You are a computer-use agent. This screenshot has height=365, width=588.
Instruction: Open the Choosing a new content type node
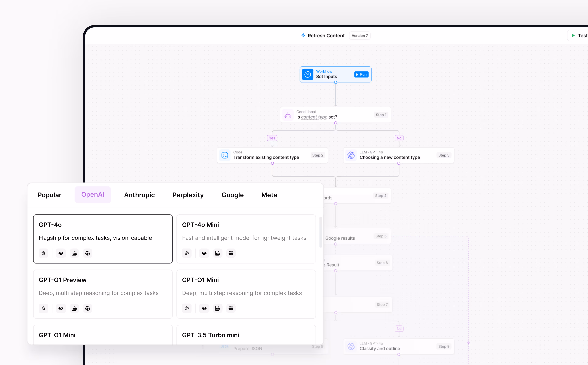point(399,155)
